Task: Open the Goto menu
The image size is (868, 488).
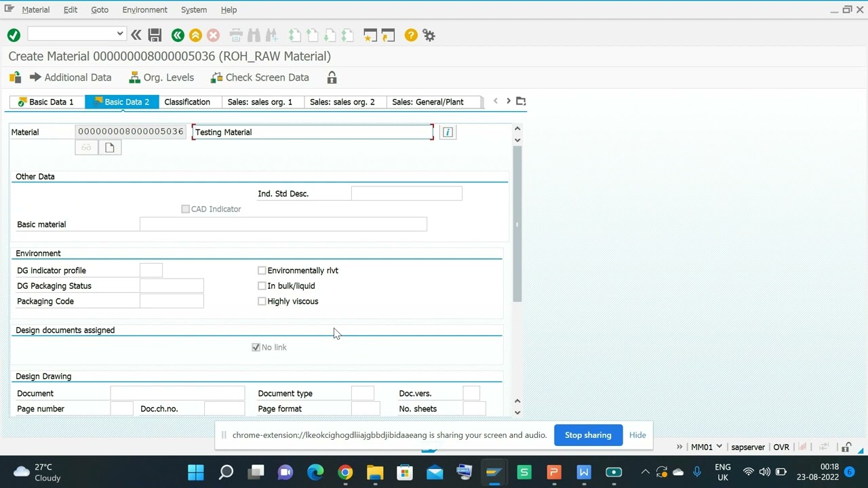Action: (100, 9)
